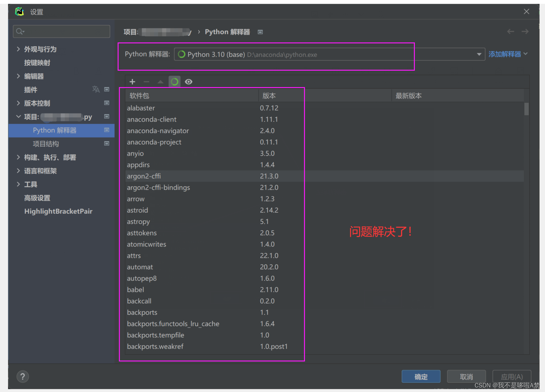545x392 pixels.
Task: Click the package list vertical scrollbar
Action: pos(526,109)
